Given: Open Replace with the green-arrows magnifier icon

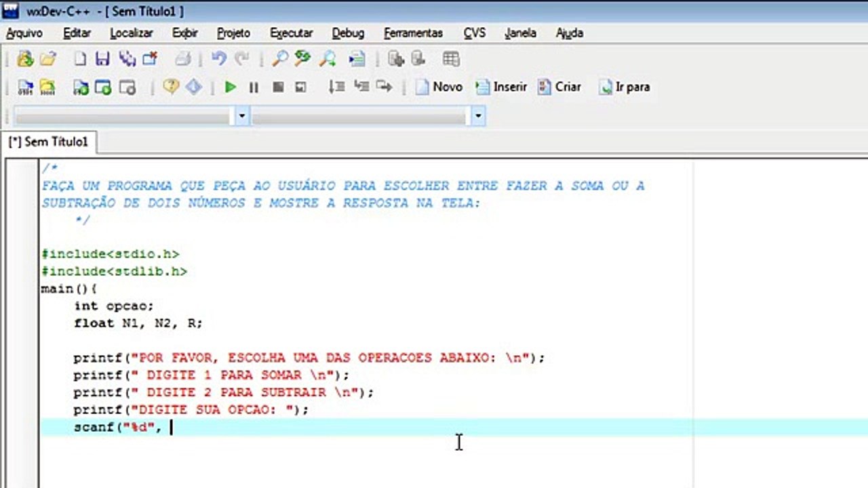Looking at the screenshot, I should click(x=302, y=59).
